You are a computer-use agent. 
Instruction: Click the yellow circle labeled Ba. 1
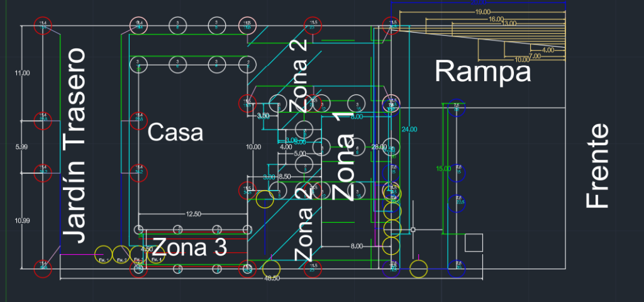(x=103, y=255)
